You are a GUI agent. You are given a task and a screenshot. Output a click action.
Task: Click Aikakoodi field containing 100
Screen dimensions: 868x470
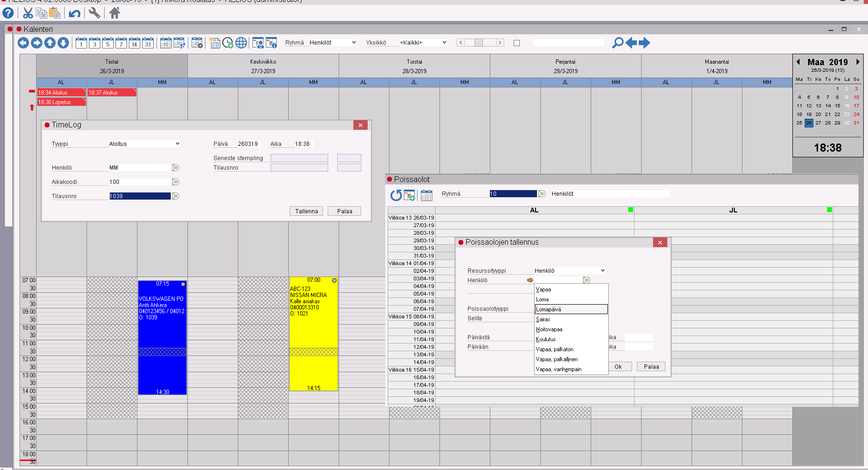pyautogui.click(x=140, y=182)
